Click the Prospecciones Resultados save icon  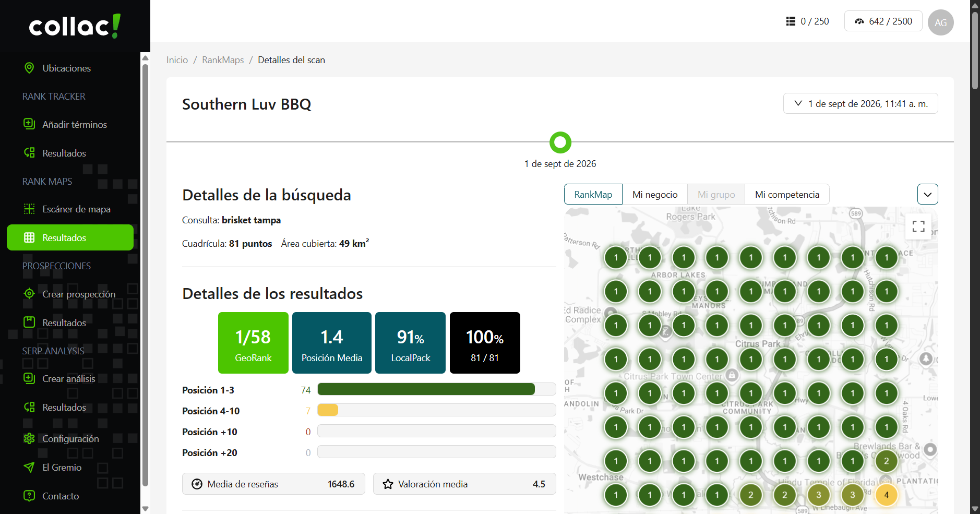(x=29, y=322)
